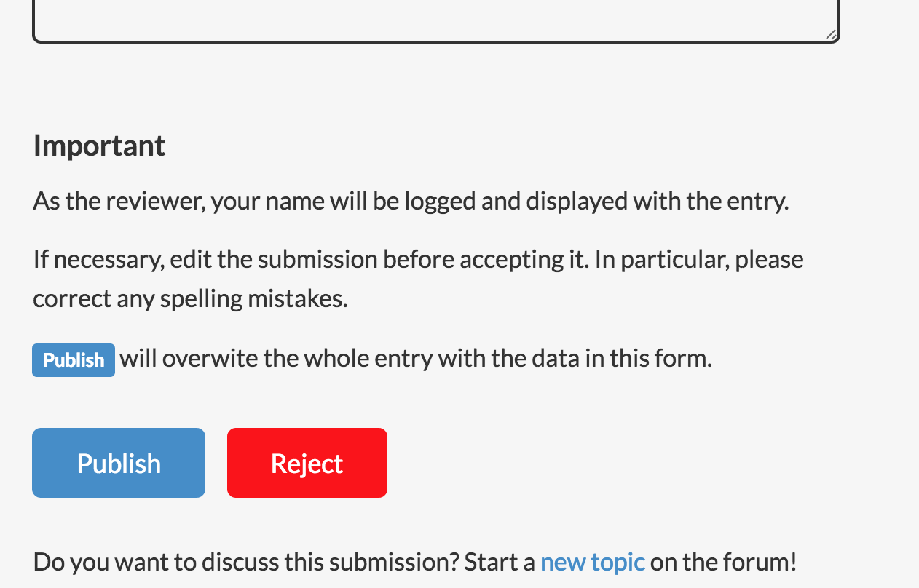This screenshot has height=588, width=919.
Task: Click "will overwrite the whole entry" text
Action: (x=284, y=358)
